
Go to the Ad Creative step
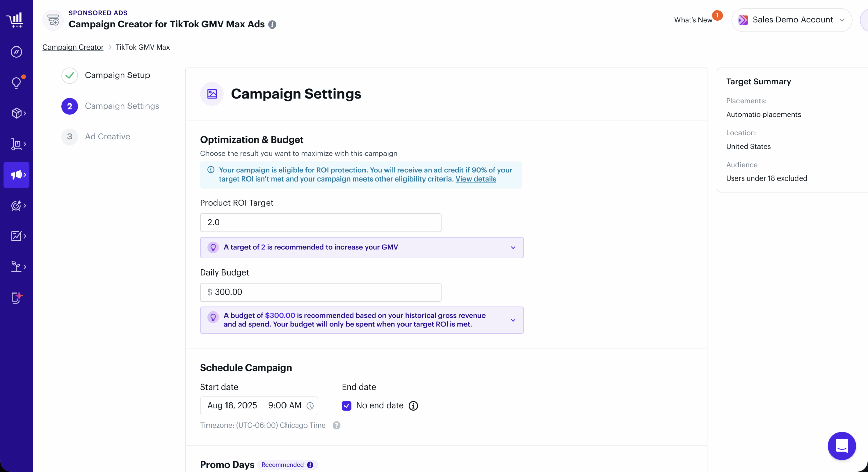pyautogui.click(x=107, y=137)
